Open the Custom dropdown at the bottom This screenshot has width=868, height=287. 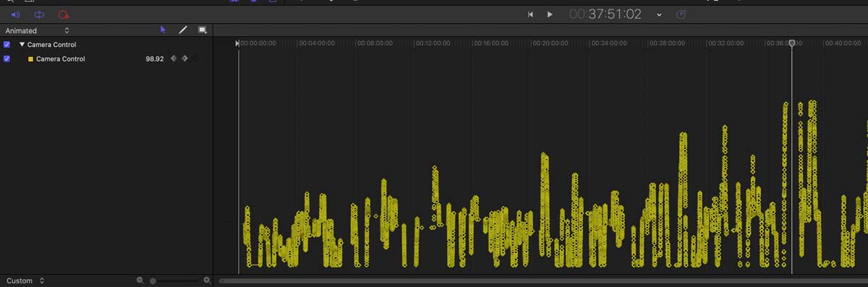[25, 280]
